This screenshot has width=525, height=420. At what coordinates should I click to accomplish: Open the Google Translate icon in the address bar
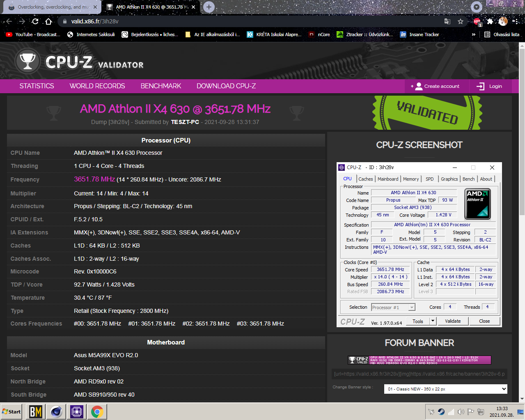point(447,21)
